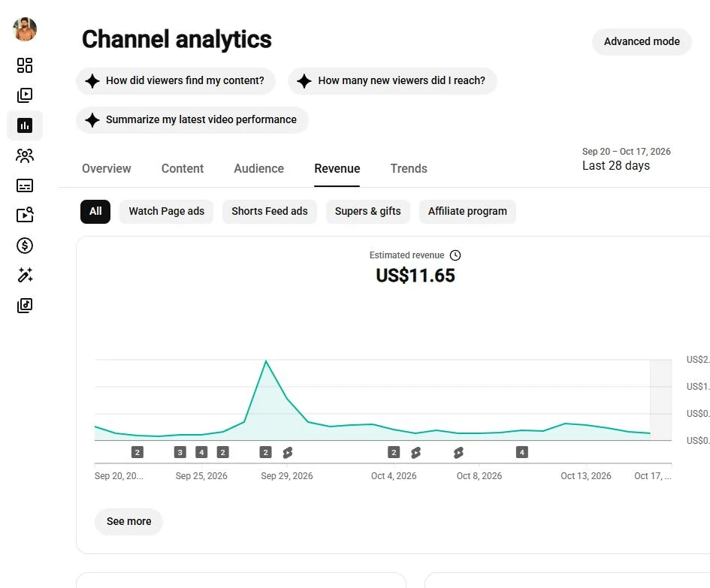Click the '2' video marker above Sep 29 label

click(x=265, y=452)
